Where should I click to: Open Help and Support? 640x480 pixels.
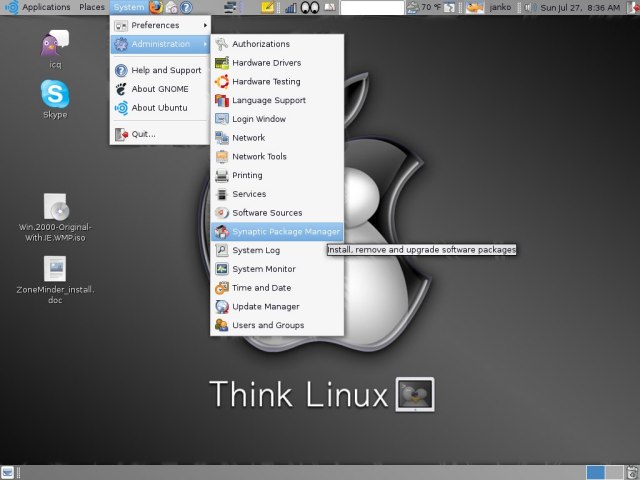click(x=160, y=70)
